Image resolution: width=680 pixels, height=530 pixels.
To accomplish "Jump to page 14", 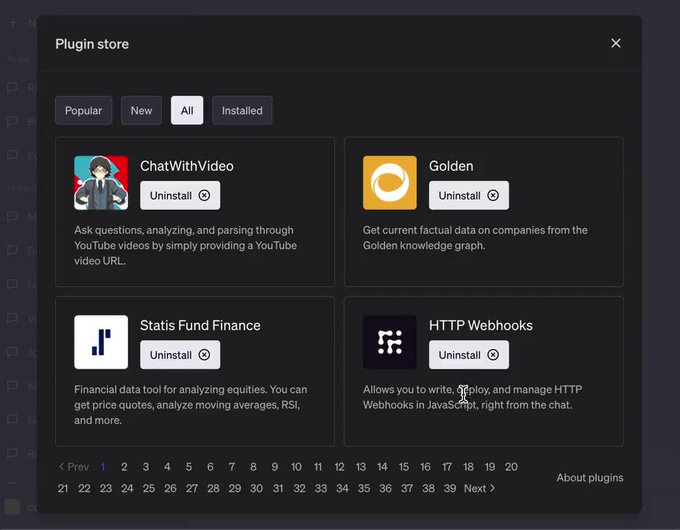I will [x=382, y=467].
